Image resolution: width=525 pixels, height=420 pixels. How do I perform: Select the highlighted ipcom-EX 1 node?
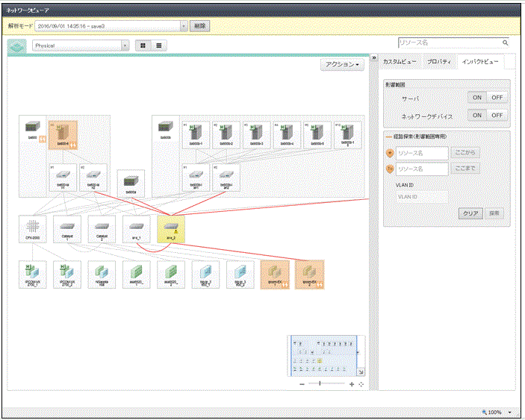pos(275,275)
